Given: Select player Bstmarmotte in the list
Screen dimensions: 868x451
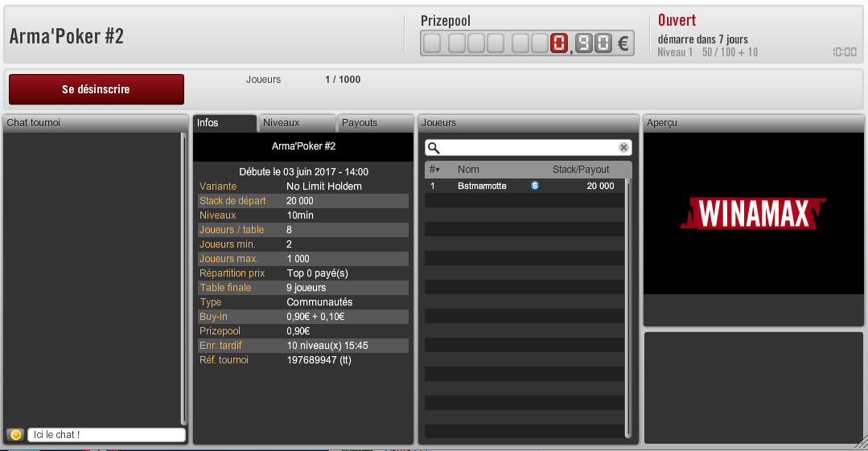Looking at the screenshot, I should [525, 186].
